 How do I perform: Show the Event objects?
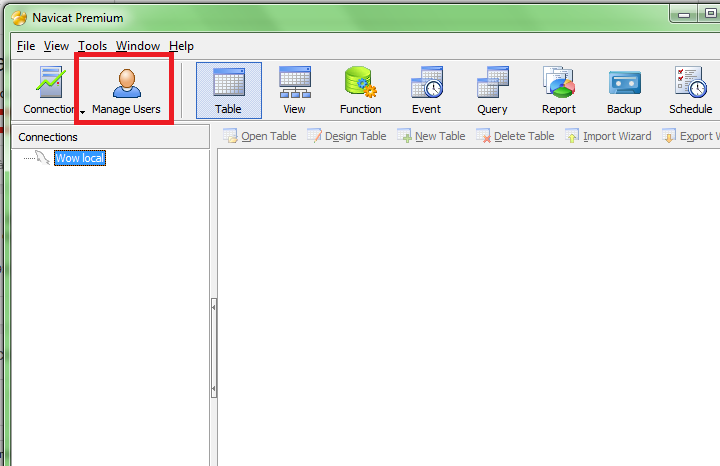(x=427, y=90)
